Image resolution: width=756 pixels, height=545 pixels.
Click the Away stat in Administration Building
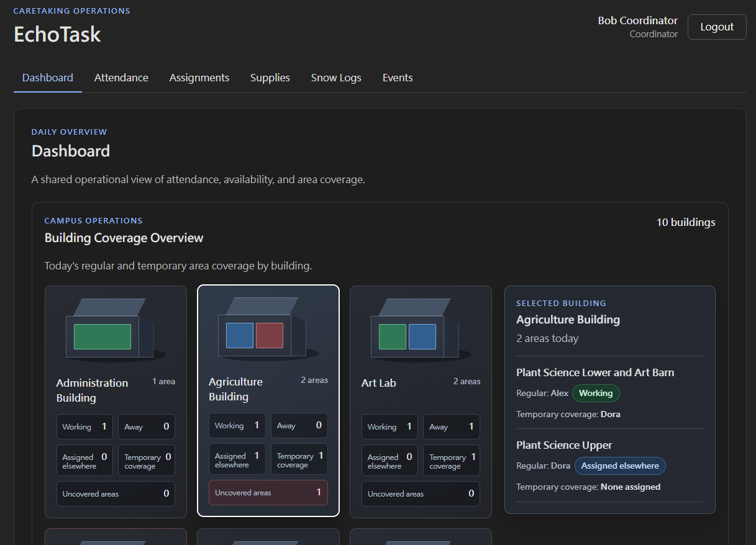(147, 426)
